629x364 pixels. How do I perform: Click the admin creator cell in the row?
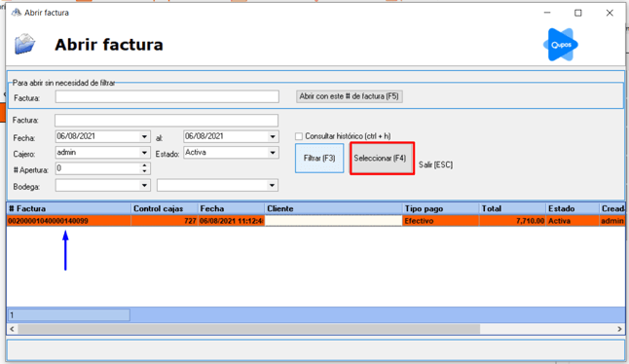[612, 221]
